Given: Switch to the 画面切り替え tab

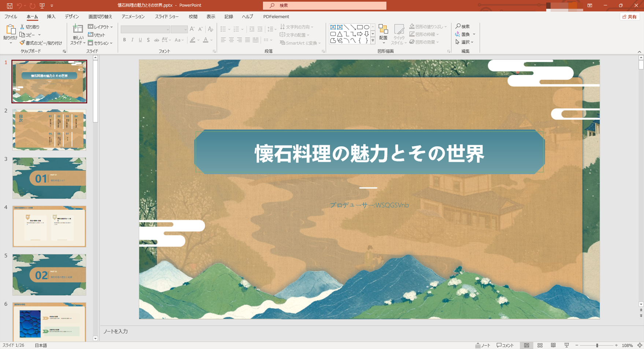Looking at the screenshot, I should click(x=100, y=17).
